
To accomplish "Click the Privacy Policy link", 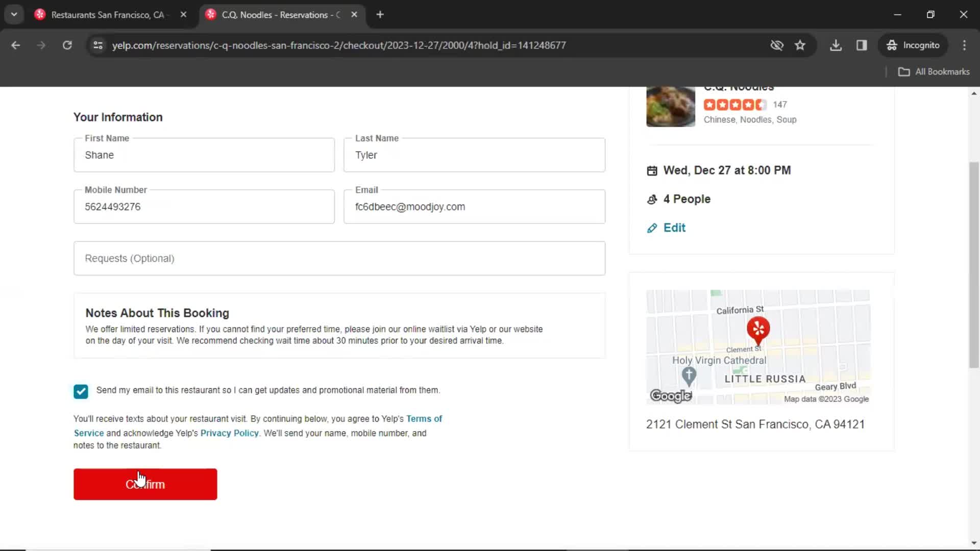I will tap(230, 433).
